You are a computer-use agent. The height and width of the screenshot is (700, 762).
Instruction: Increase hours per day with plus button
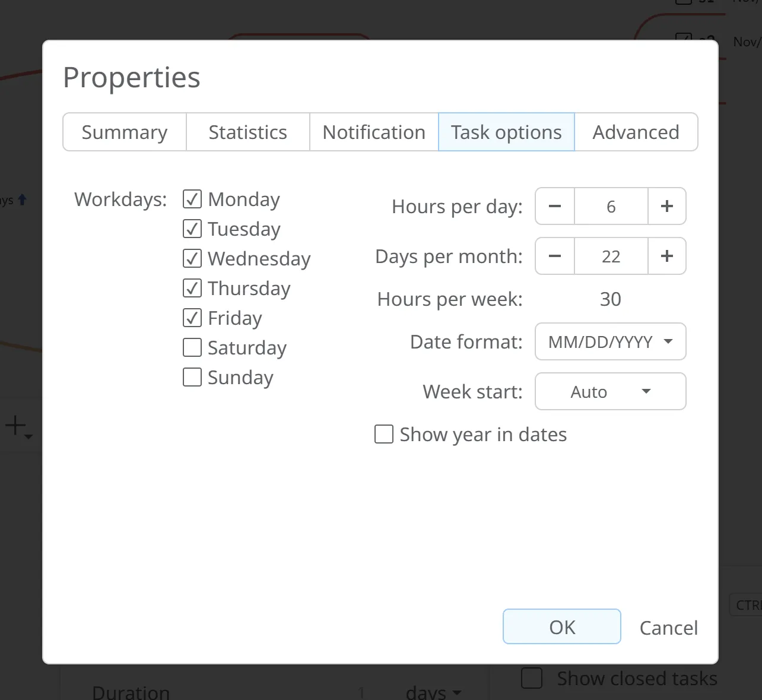point(667,207)
